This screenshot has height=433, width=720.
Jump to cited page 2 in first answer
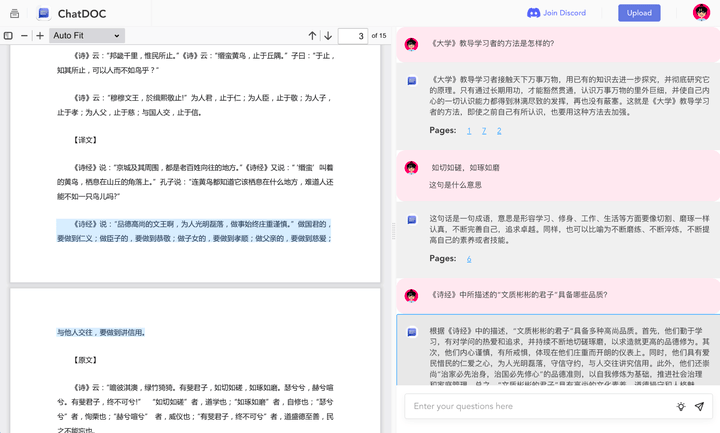[484, 131]
